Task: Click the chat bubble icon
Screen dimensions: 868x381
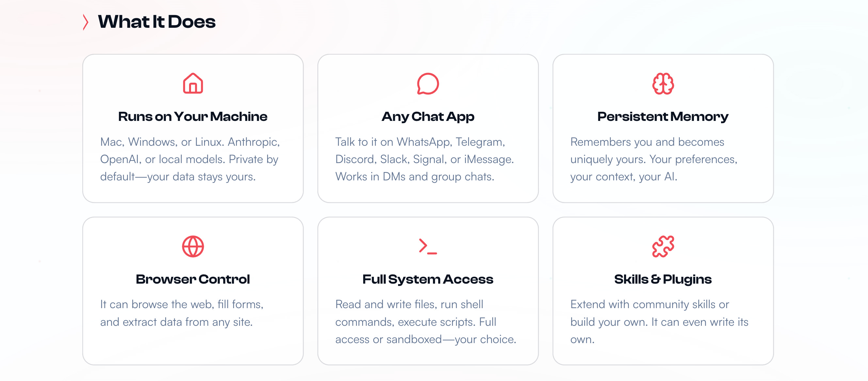Action: 427,84
